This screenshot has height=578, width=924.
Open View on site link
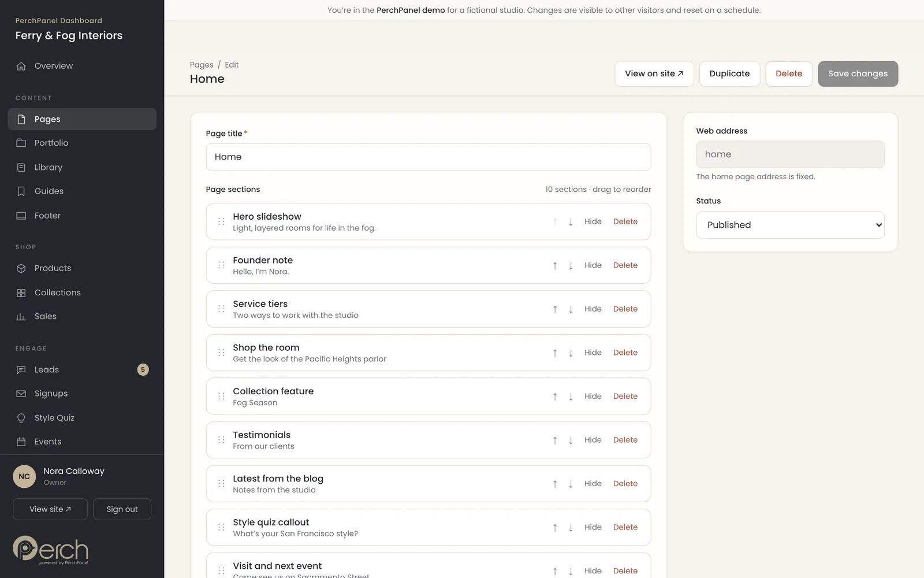coord(654,74)
